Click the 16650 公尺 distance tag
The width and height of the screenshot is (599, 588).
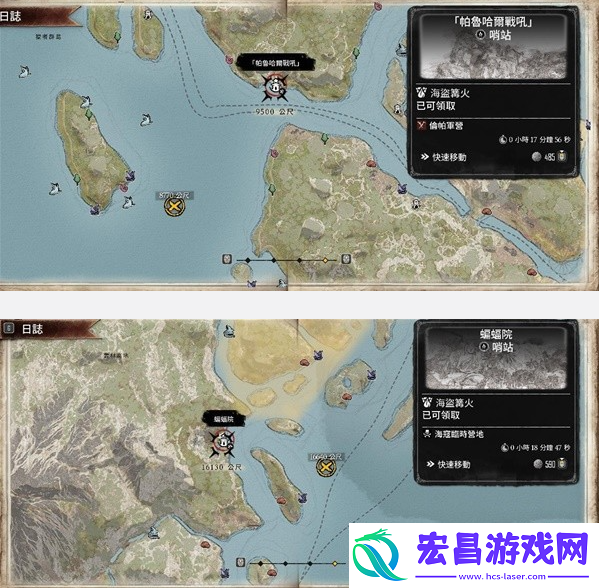click(x=326, y=457)
